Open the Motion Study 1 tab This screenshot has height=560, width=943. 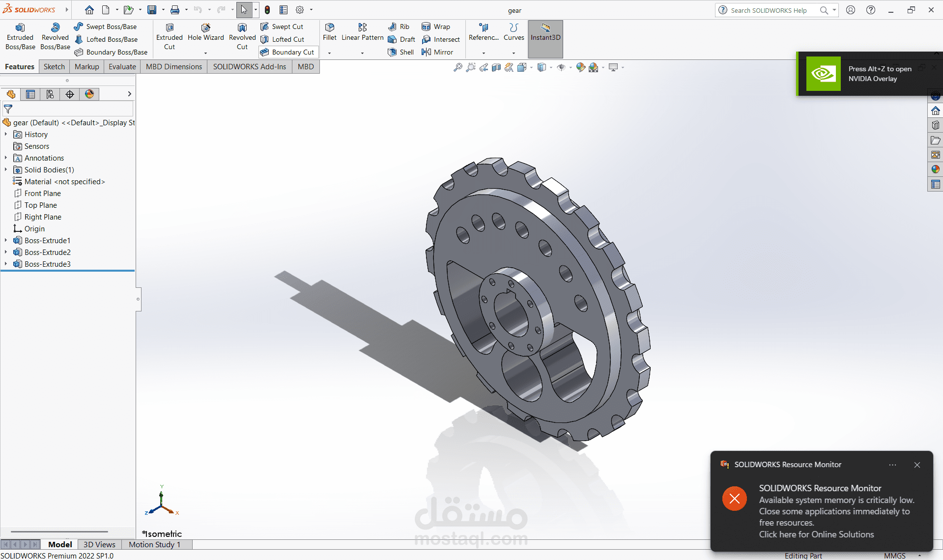154,544
